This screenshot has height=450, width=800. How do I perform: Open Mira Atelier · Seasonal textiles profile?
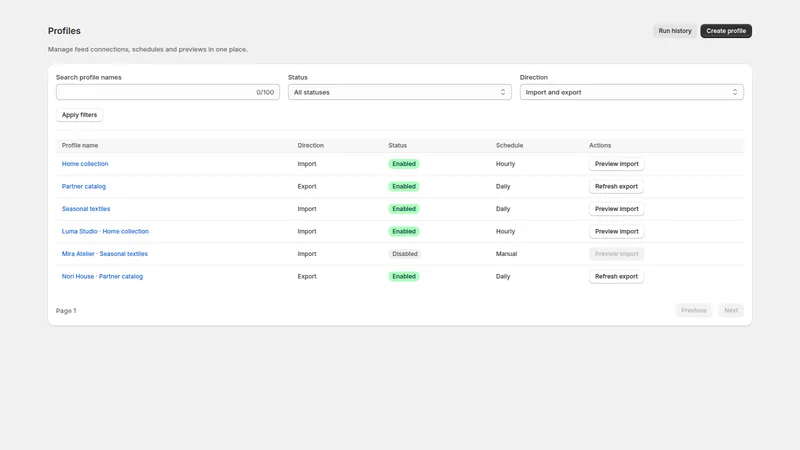coord(105,254)
